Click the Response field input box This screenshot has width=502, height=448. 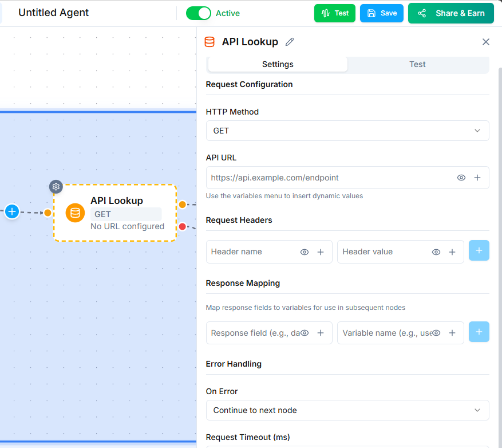[255, 333]
